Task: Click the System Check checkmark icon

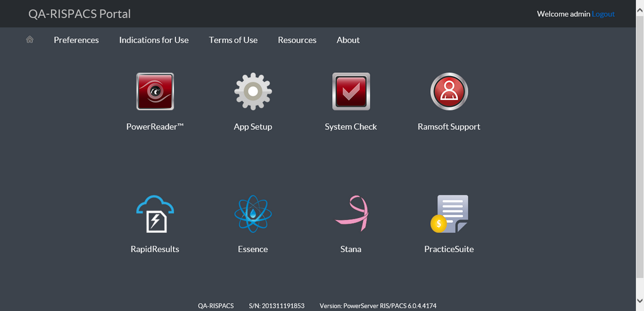Action: pyautogui.click(x=351, y=92)
